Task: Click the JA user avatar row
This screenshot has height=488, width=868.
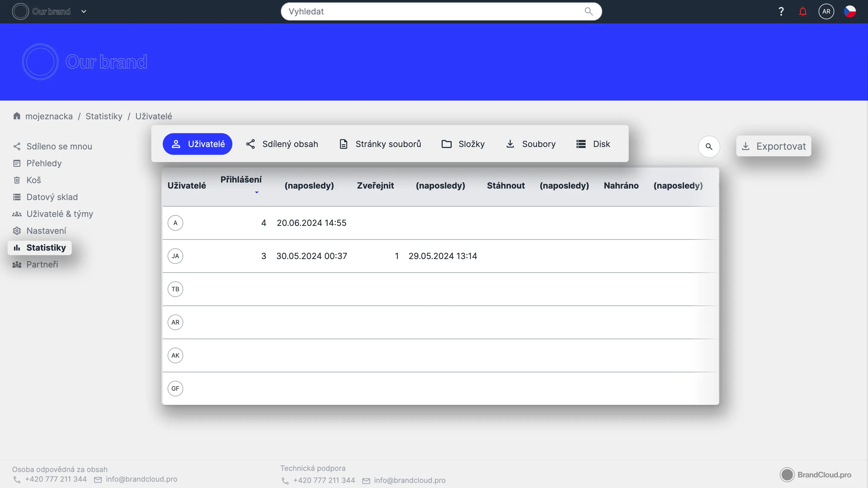Action: coord(175,256)
